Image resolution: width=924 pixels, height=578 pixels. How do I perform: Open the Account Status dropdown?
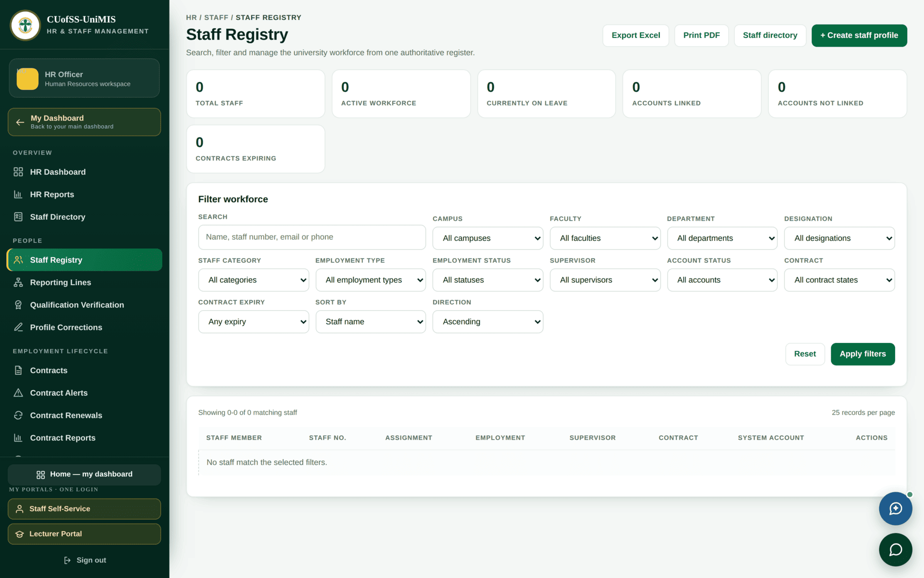[722, 280]
